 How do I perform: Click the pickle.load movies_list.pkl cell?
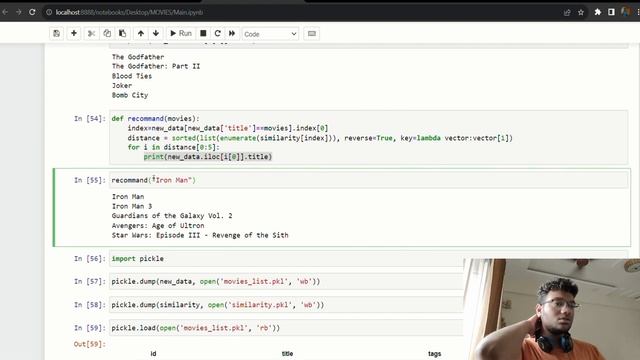pyautogui.click(x=287, y=328)
